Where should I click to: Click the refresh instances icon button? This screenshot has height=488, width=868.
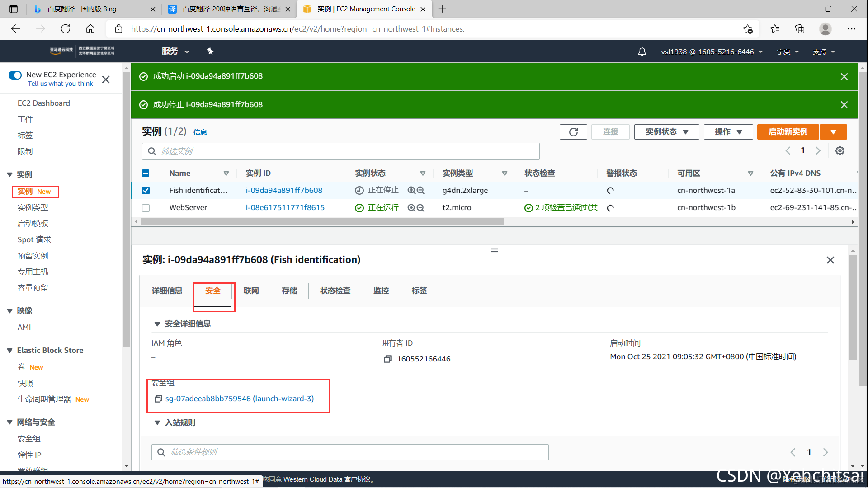click(573, 132)
